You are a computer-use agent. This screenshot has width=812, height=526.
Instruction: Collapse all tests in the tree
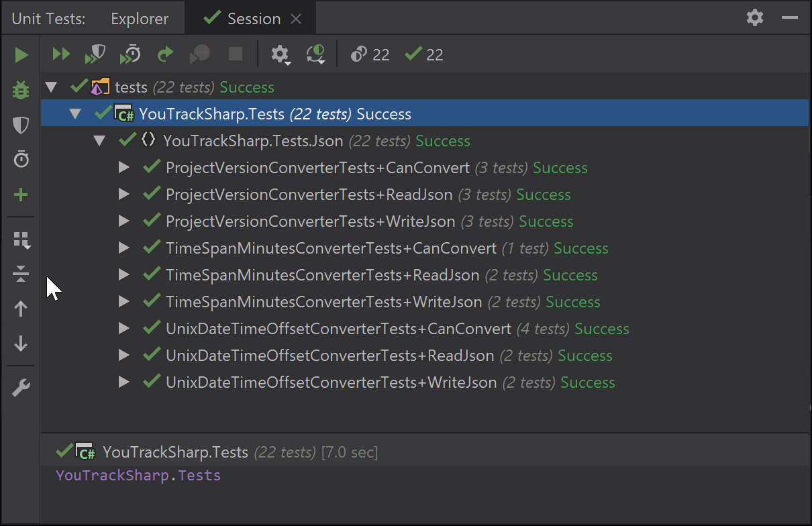[21, 274]
